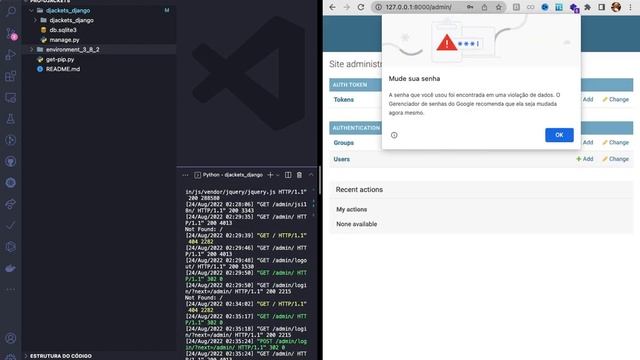Maximize terminal panel with chevron up
Image resolution: width=640 pixels, height=360 pixels.
tap(311, 175)
